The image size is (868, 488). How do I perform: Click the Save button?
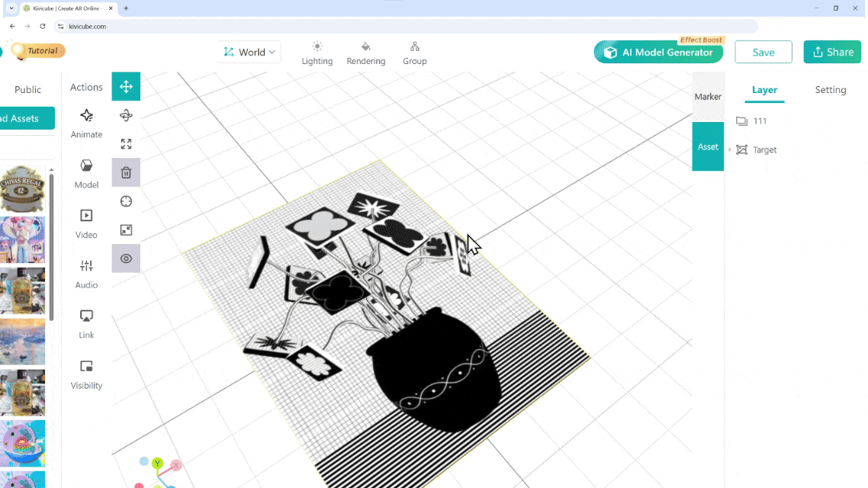pos(763,52)
